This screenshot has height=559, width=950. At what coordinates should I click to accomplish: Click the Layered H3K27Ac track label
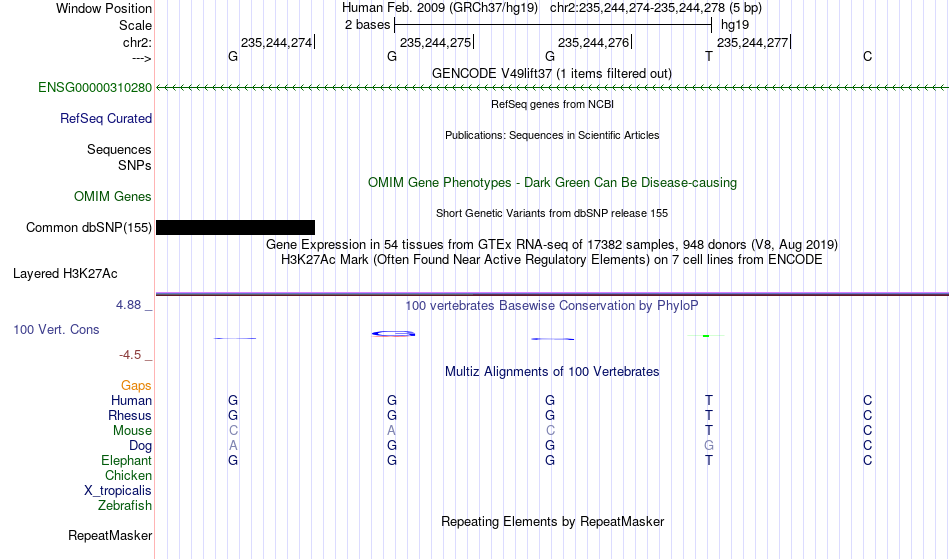click(65, 274)
